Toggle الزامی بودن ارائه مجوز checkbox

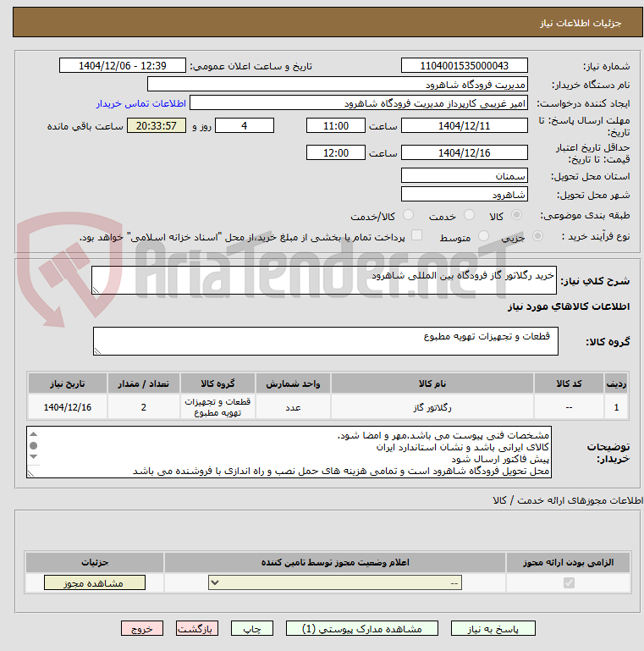tap(569, 583)
